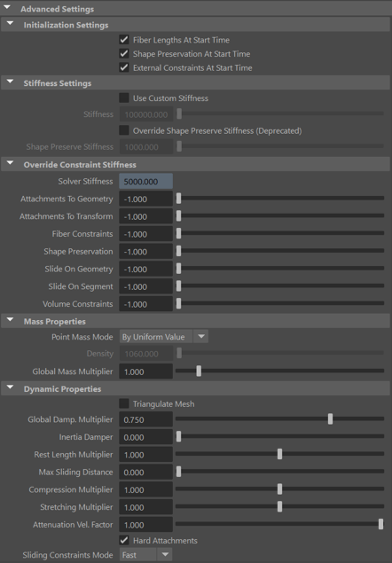
Task: Click the Max Sliding Distance value field
Action: click(145, 473)
